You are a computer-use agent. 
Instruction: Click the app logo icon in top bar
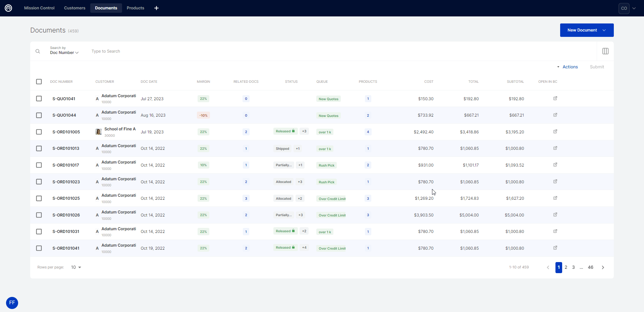(x=8, y=8)
